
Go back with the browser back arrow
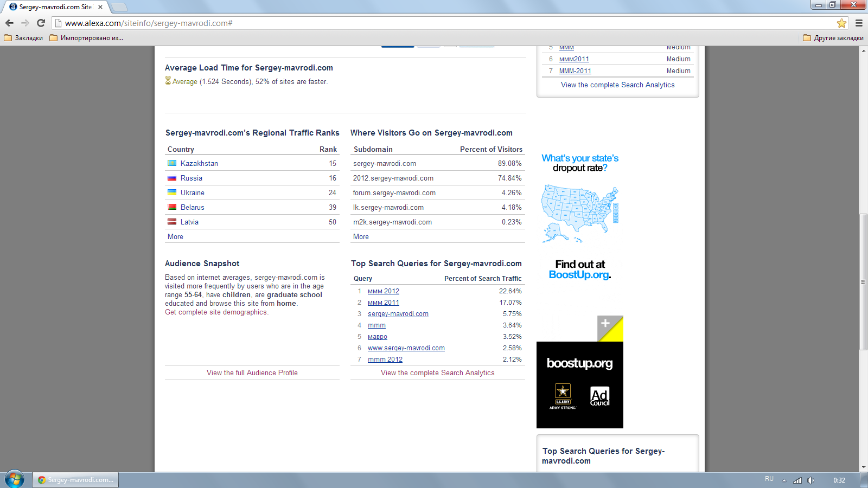click(9, 23)
